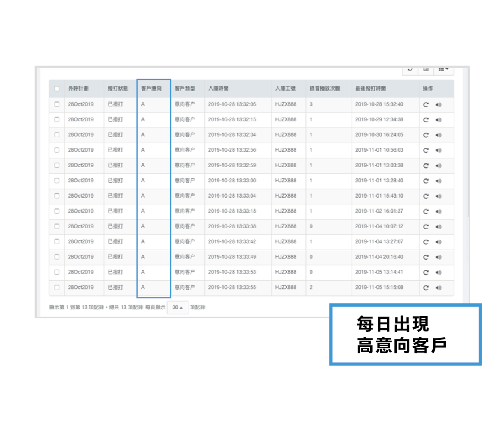The height and width of the screenshot is (435, 504).
Task: Open the 30 records-per-page dropdown
Action: [178, 307]
